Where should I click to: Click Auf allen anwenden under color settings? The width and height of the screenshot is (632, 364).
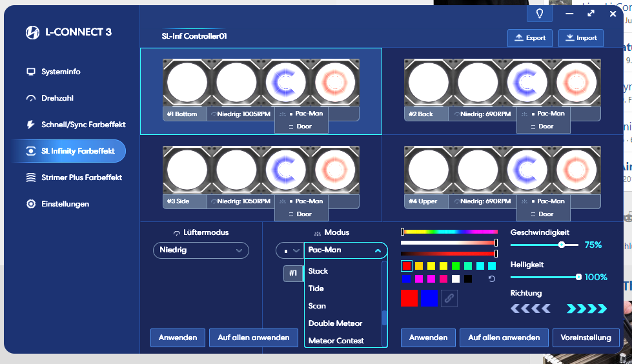(x=504, y=338)
